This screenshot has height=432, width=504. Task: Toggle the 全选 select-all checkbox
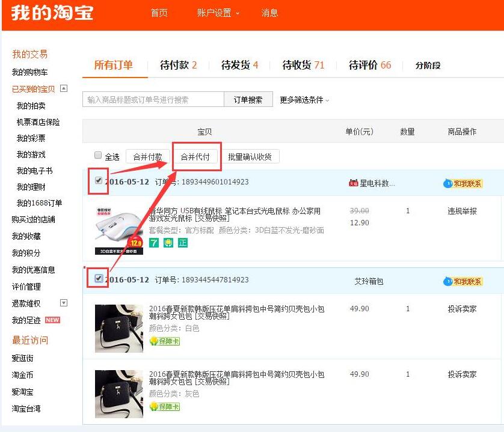pos(98,156)
